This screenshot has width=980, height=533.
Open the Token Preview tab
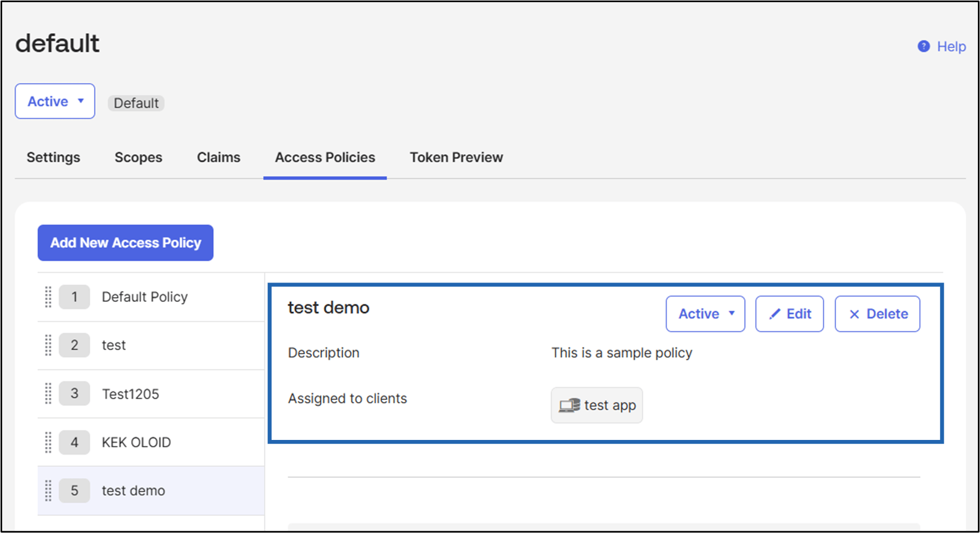456,157
